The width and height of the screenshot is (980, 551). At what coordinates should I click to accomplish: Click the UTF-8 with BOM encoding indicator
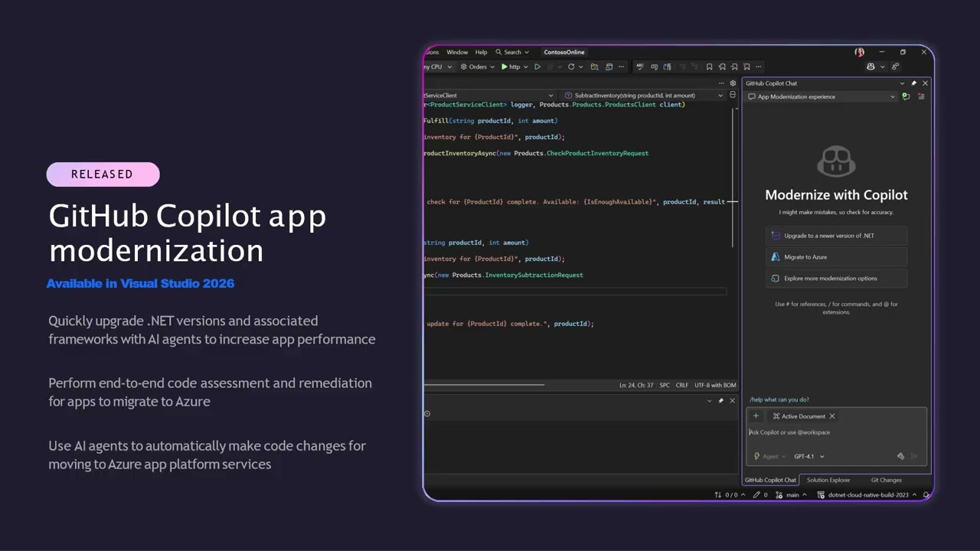coord(715,385)
